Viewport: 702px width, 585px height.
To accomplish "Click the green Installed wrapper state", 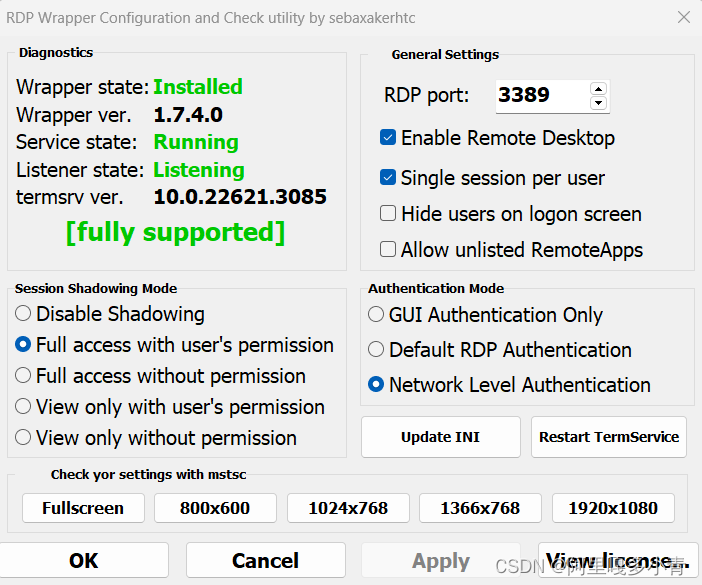I will (x=198, y=87).
